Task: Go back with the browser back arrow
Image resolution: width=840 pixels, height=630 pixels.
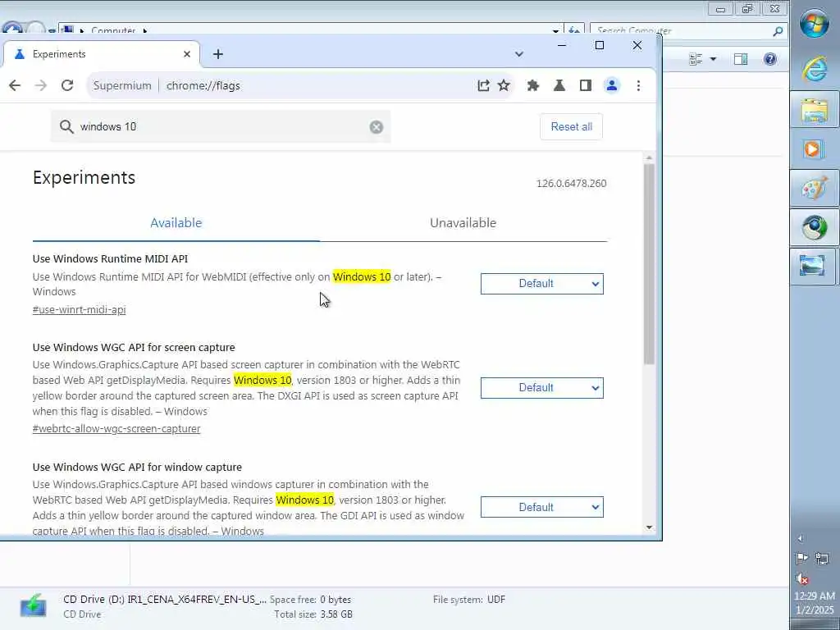Action: (15, 85)
